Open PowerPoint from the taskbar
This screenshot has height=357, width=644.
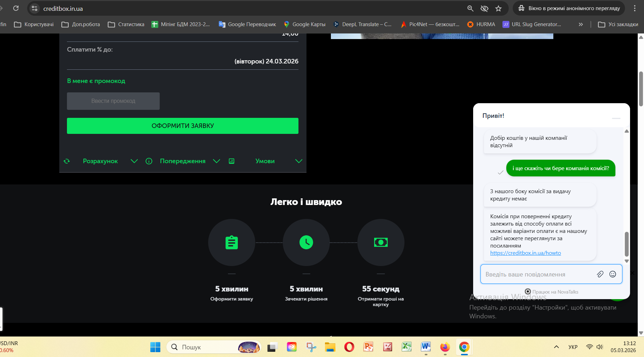368,347
